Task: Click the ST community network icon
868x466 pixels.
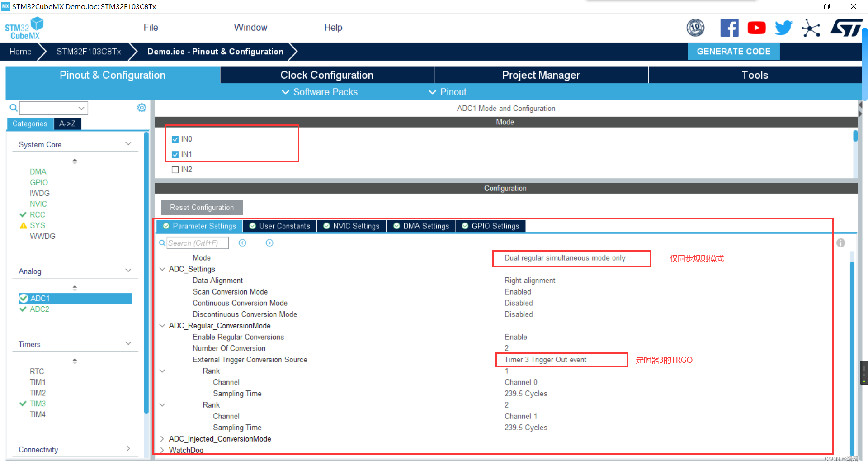Action: coord(811,28)
